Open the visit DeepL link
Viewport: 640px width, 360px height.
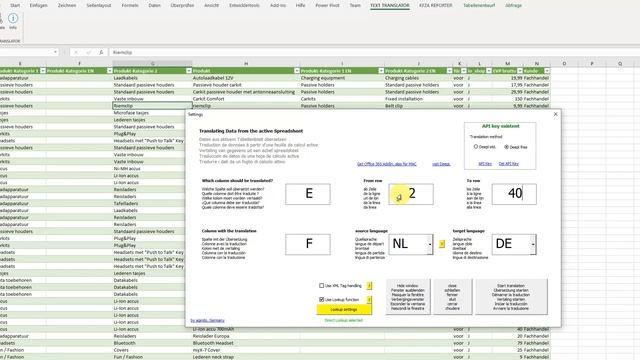pyautogui.click(x=441, y=164)
